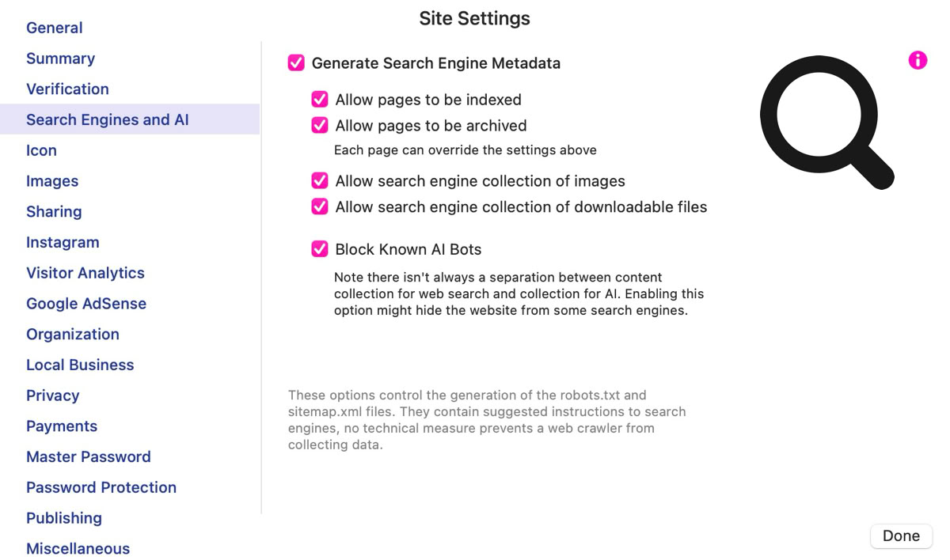Go to Verification settings

[67, 89]
